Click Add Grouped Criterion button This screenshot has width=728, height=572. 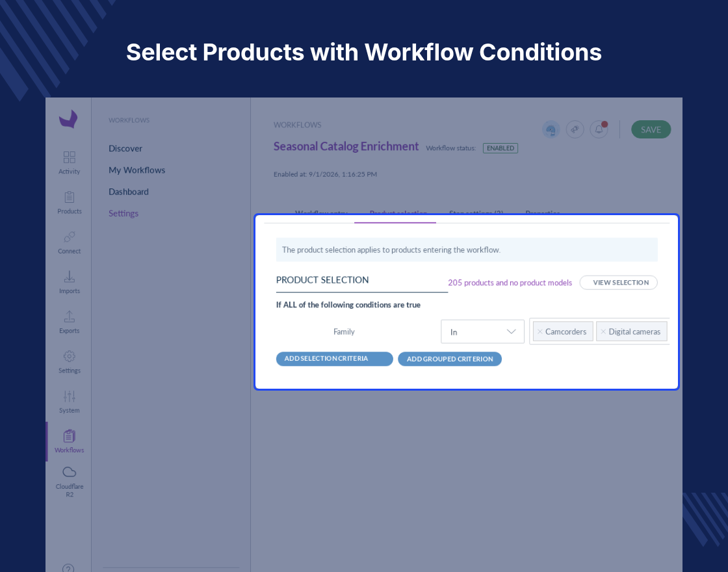(x=450, y=359)
